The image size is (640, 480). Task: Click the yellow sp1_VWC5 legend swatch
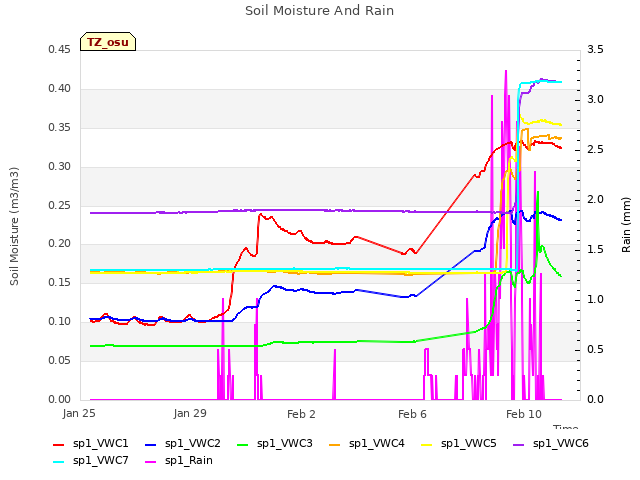[427, 445]
